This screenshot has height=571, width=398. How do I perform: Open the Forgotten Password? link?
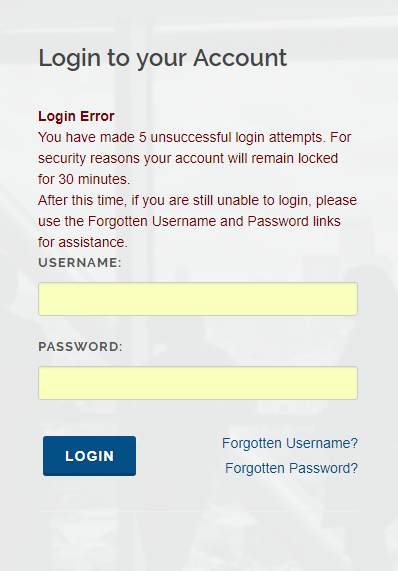pos(291,468)
